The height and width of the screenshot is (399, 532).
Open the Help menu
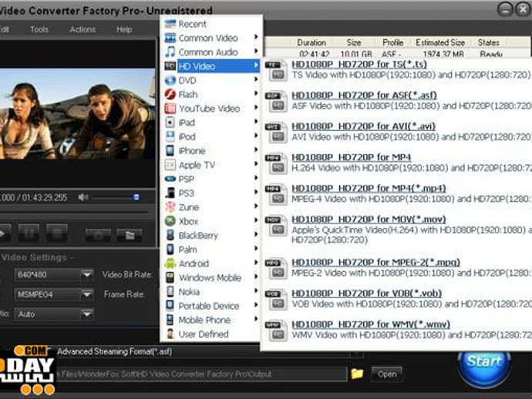coord(124,29)
